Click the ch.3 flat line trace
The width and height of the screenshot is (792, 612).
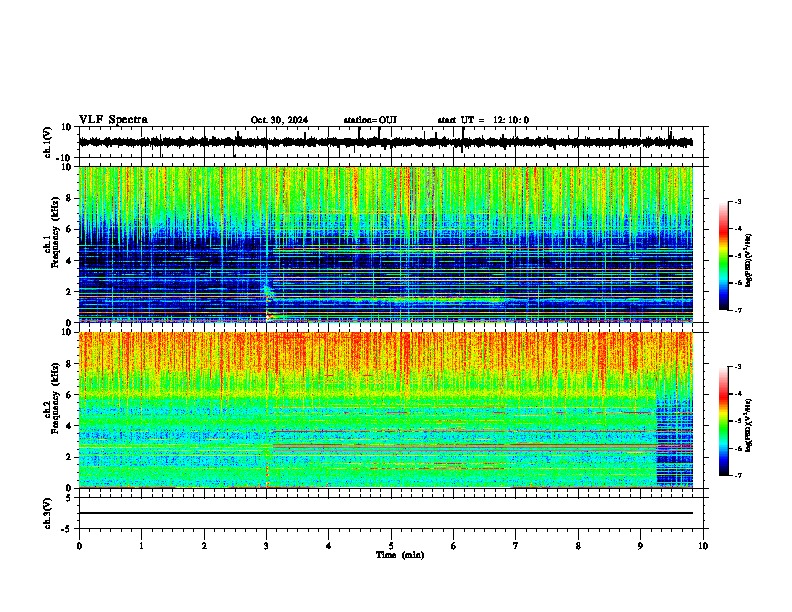click(386, 513)
